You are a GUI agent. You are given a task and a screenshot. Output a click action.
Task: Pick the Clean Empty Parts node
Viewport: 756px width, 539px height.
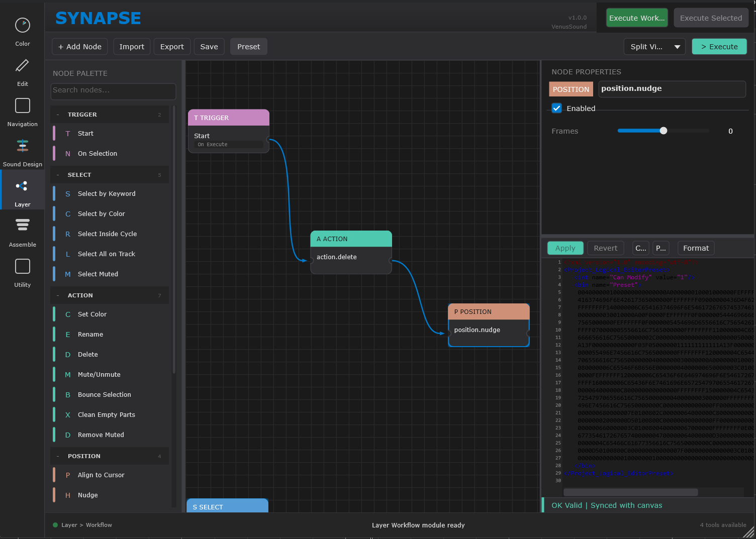pyautogui.click(x=111, y=415)
